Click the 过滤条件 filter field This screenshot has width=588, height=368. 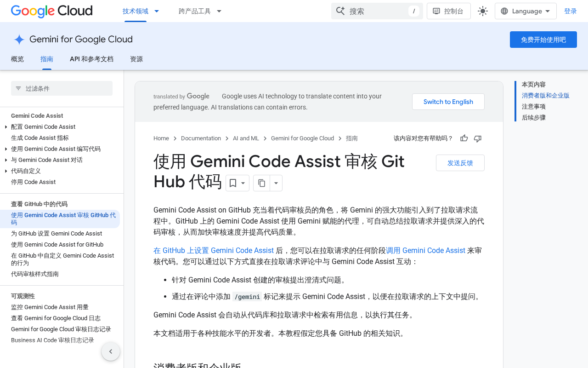(62, 88)
